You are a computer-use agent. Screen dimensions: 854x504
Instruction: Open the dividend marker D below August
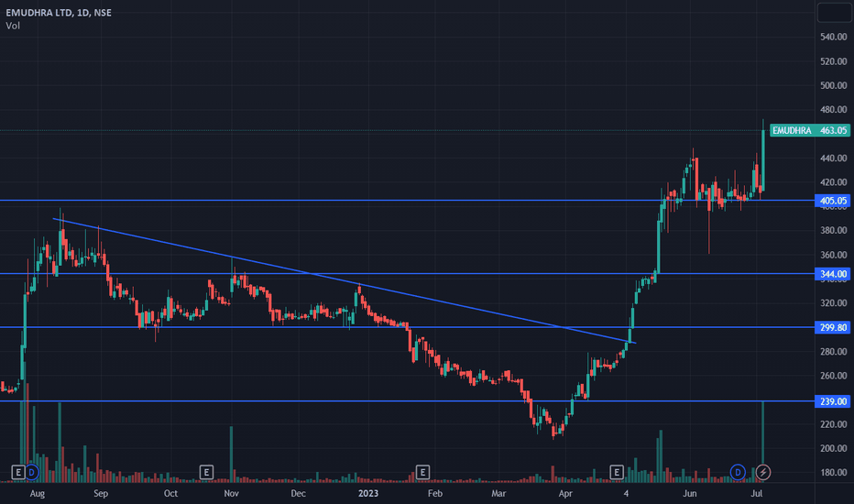point(31,472)
